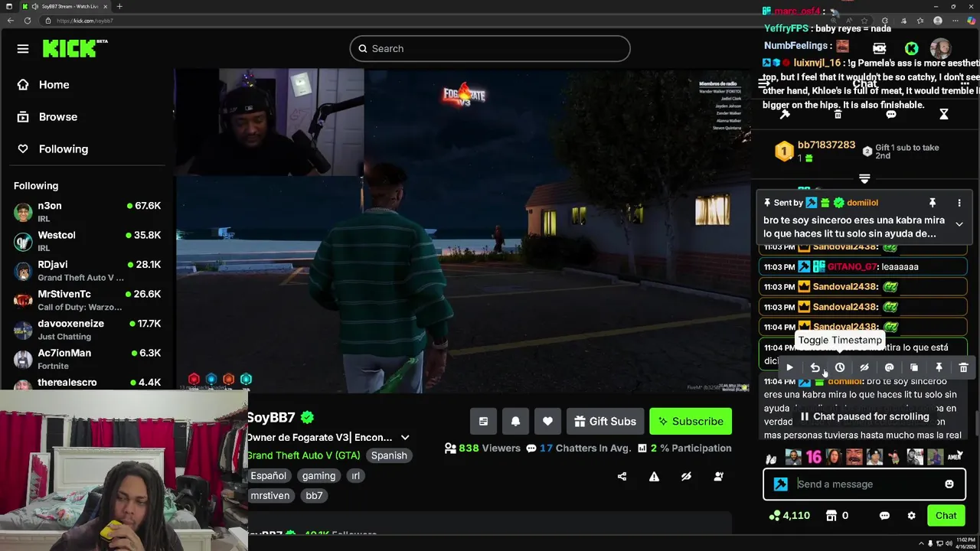980x551 pixels.
Task: Click the Send a message input
Action: click(864, 484)
